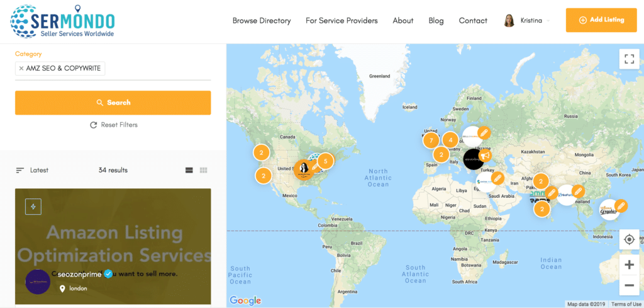Select the Graphics logo marker near Indonesia
This screenshot has width=644, height=308.
[x=610, y=209]
